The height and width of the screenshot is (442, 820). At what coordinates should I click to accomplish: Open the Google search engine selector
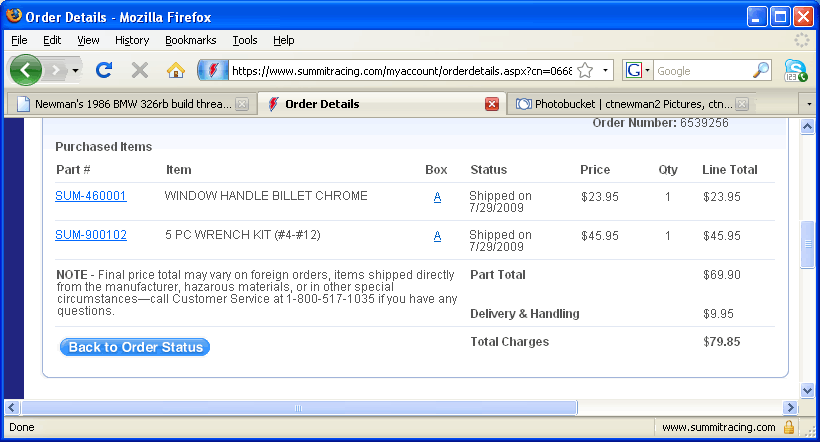pyautogui.click(x=637, y=70)
